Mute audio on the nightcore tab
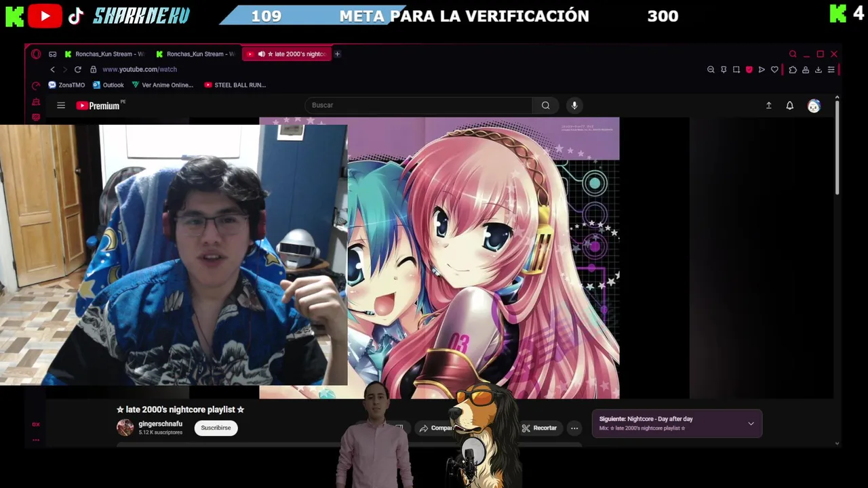This screenshot has height=488, width=868. pos(261,54)
